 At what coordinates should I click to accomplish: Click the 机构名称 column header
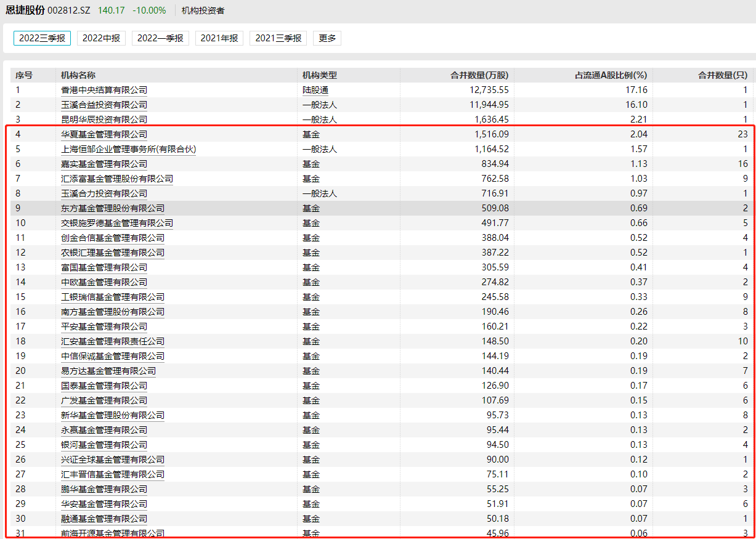pyautogui.click(x=78, y=75)
